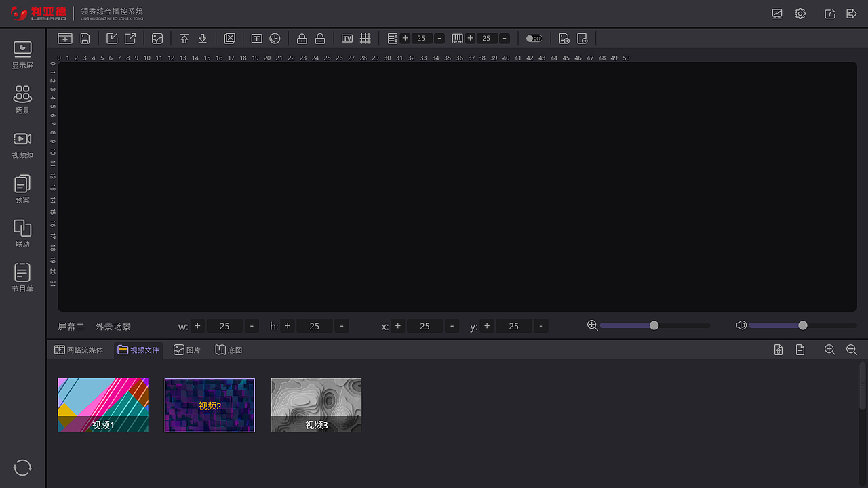Viewport: 868px width, 488px height.
Task: Select the 视频1 thumbnail
Action: (103, 405)
